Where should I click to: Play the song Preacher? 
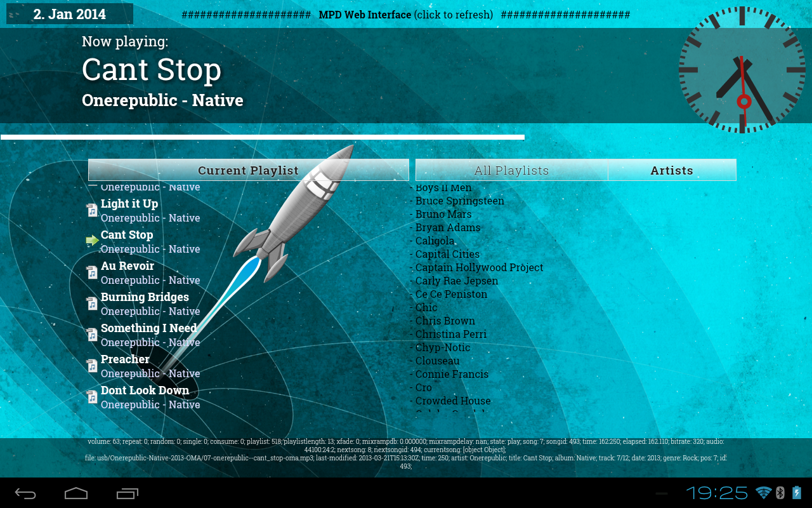tap(125, 359)
